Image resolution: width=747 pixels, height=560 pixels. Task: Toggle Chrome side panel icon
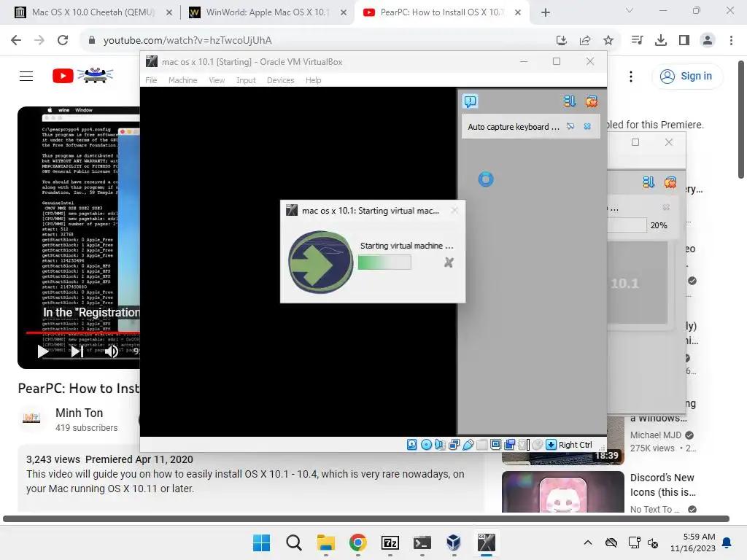point(684,40)
